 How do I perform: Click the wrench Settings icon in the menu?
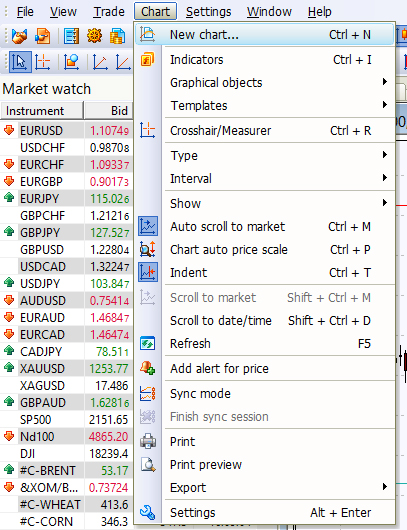(148, 512)
